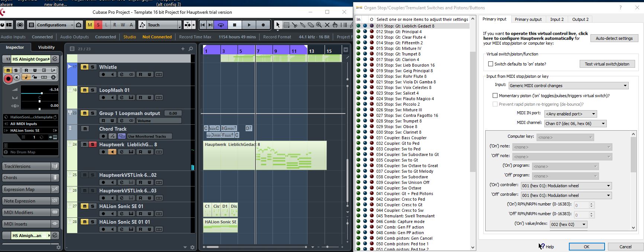Viewport: 644px width, 252px height.
Task: Toggle Mute on the Whistle track
Action: pos(85,67)
